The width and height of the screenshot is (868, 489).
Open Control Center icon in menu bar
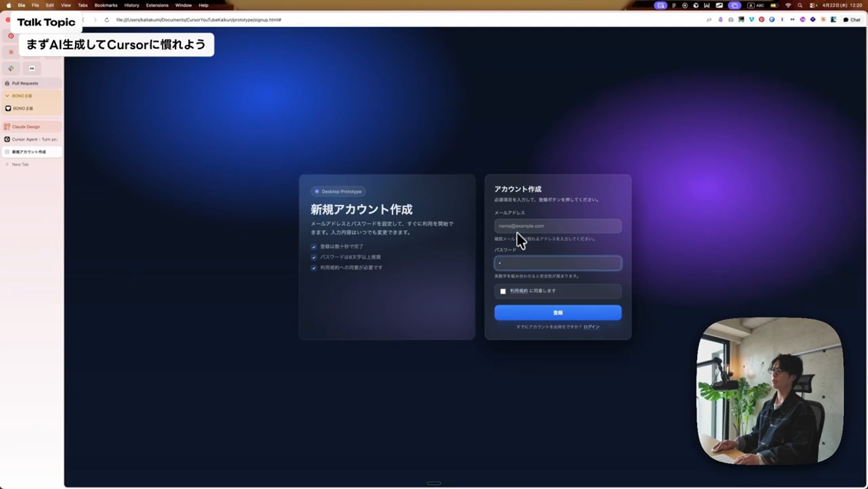[813, 5]
